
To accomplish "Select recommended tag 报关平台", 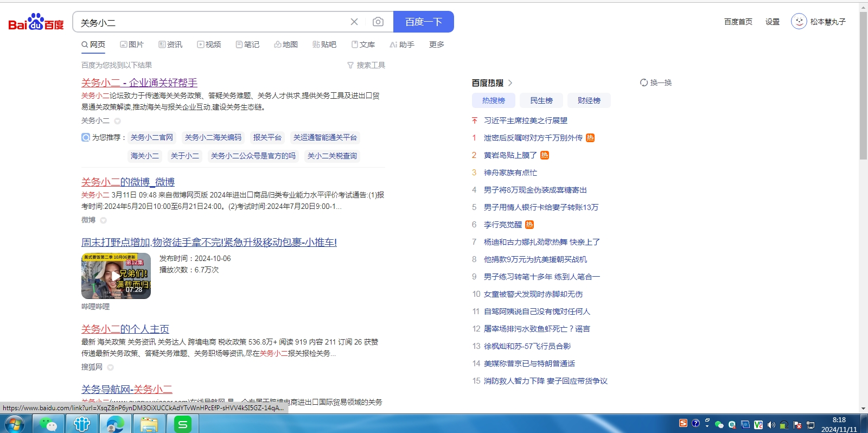I will [x=267, y=137].
